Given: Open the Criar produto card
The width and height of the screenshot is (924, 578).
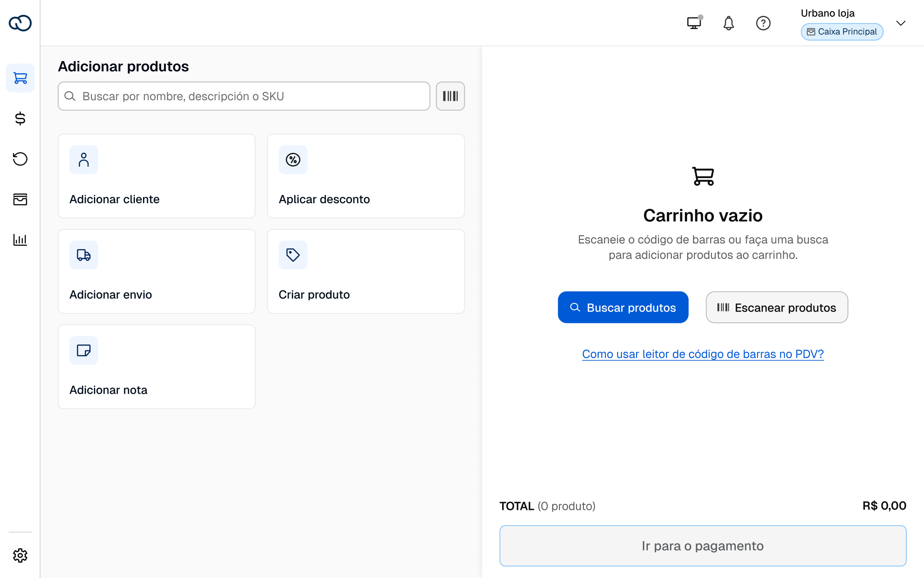Looking at the screenshot, I should pos(366,271).
